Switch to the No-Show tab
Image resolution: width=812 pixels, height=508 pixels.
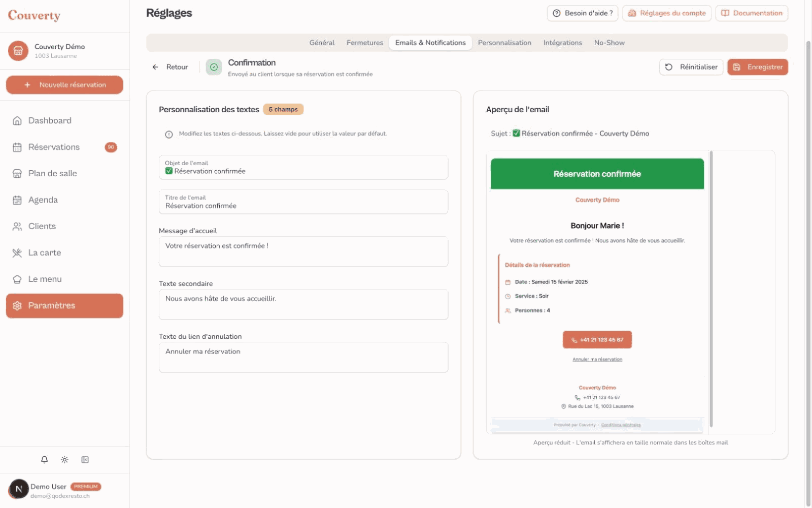pyautogui.click(x=609, y=43)
